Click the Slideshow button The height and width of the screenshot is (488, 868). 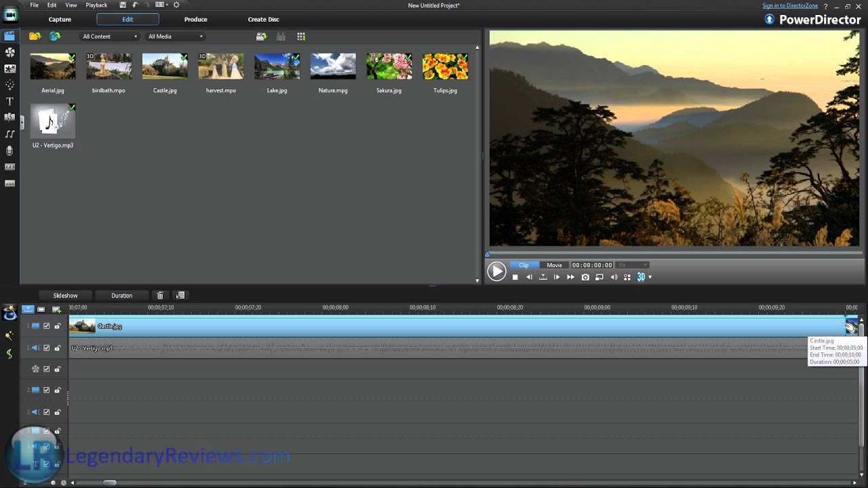[x=65, y=296]
